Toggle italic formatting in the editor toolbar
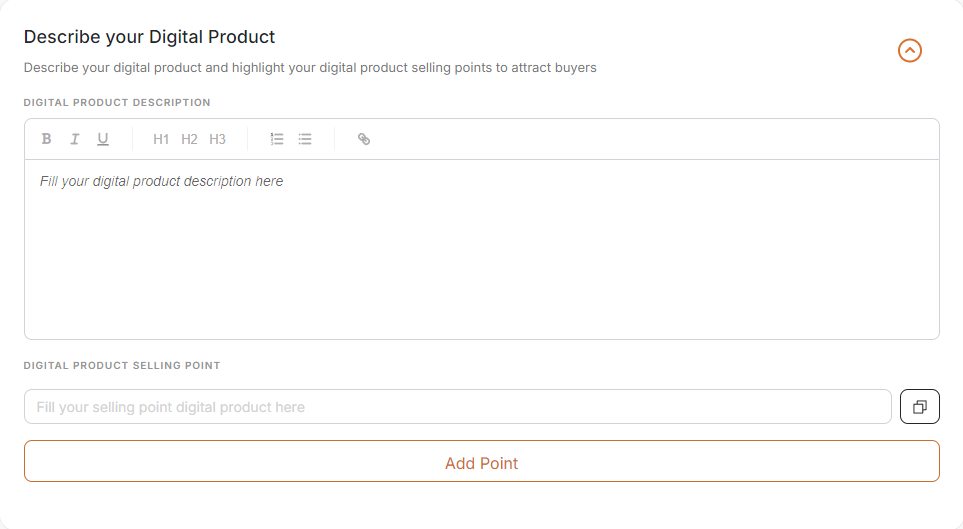The width and height of the screenshot is (963, 529). click(74, 139)
